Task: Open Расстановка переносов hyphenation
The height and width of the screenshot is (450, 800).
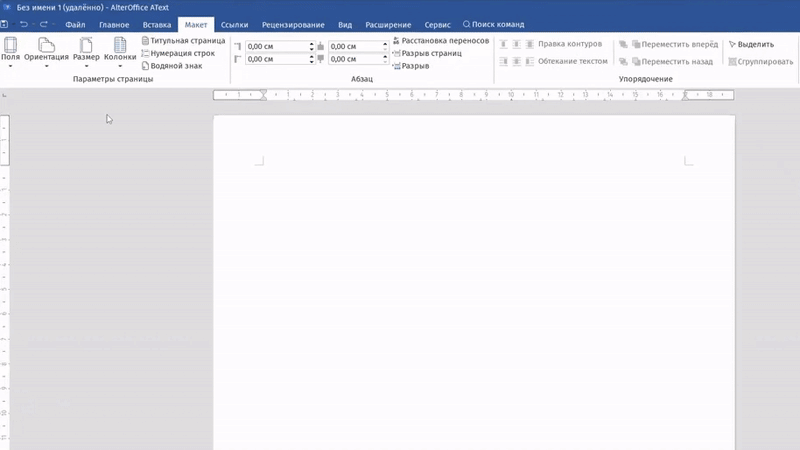Action: pyautogui.click(x=441, y=40)
